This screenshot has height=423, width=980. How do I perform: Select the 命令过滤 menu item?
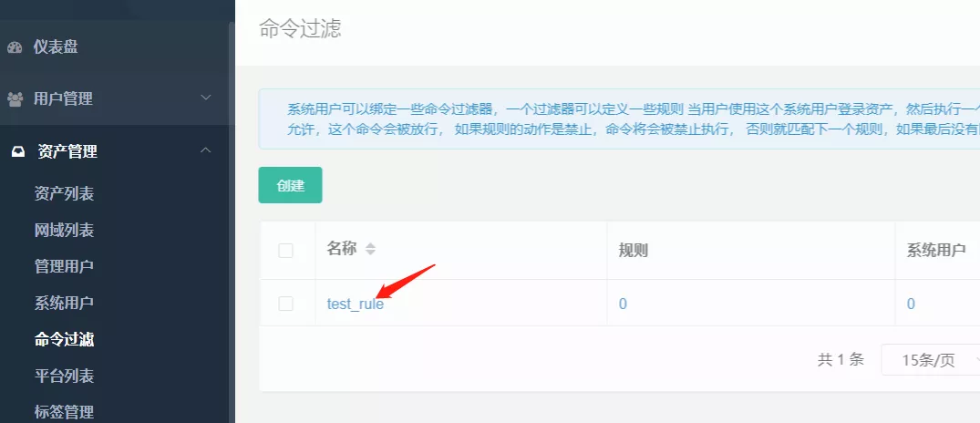point(64,339)
